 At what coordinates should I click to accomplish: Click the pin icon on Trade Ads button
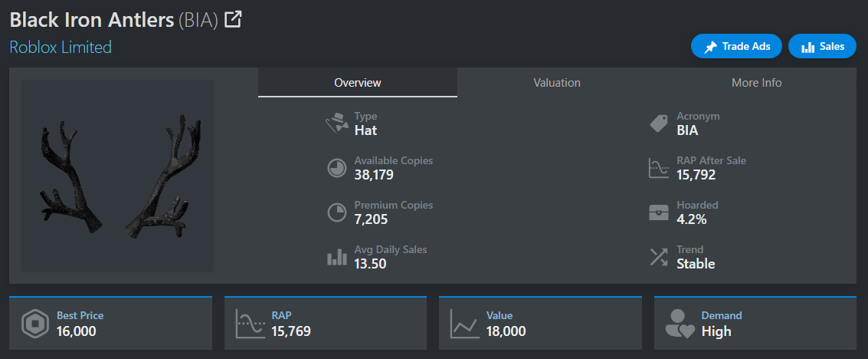710,48
